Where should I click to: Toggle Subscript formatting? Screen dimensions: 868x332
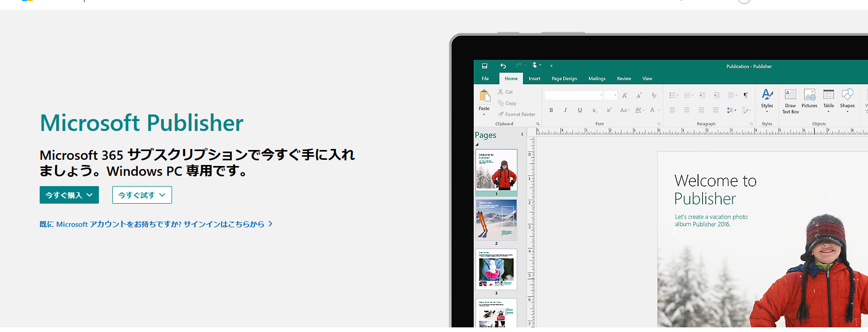click(x=594, y=110)
